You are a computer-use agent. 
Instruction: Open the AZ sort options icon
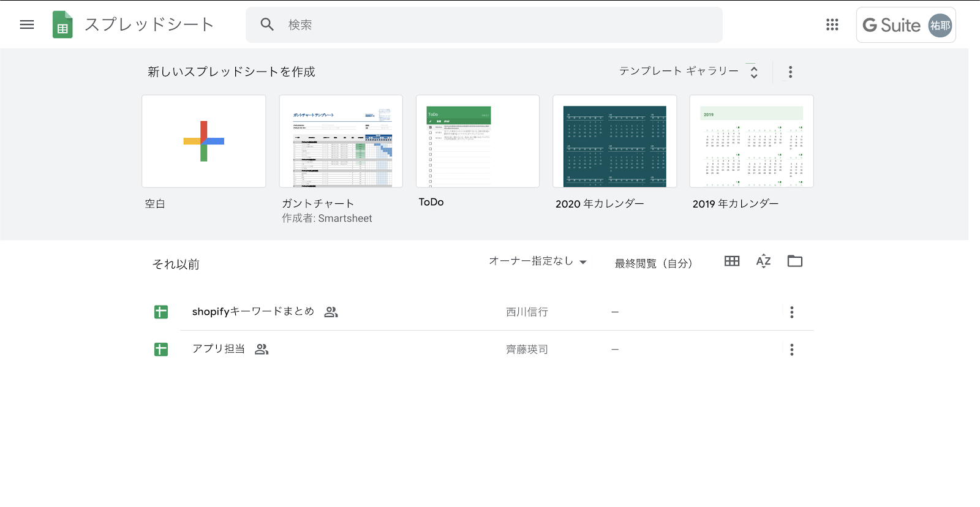click(x=763, y=261)
